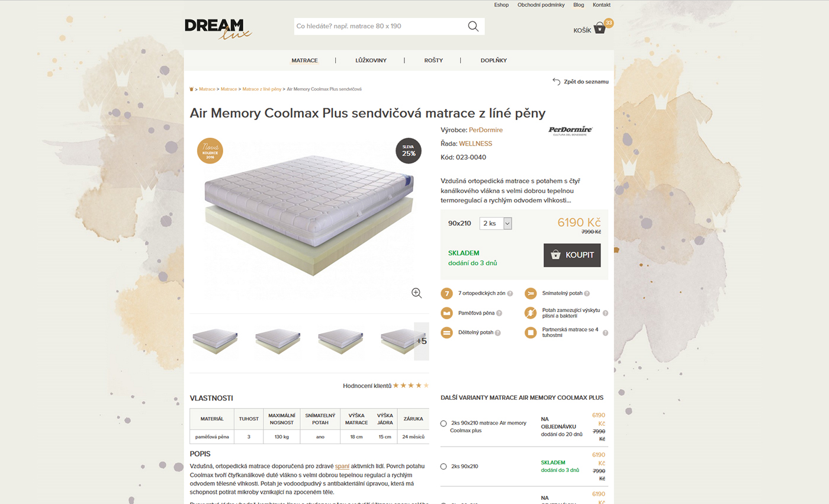Click help icon beside Snímatelný potah

click(x=587, y=293)
